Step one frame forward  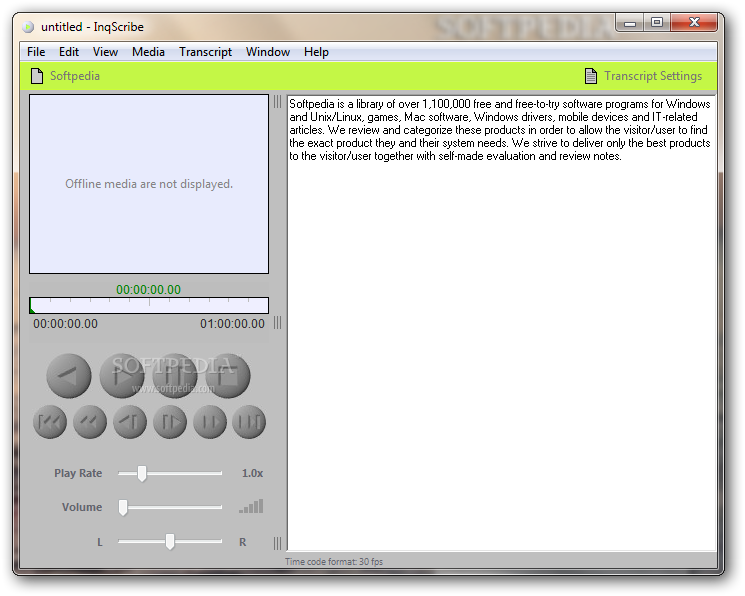tap(170, 422)
